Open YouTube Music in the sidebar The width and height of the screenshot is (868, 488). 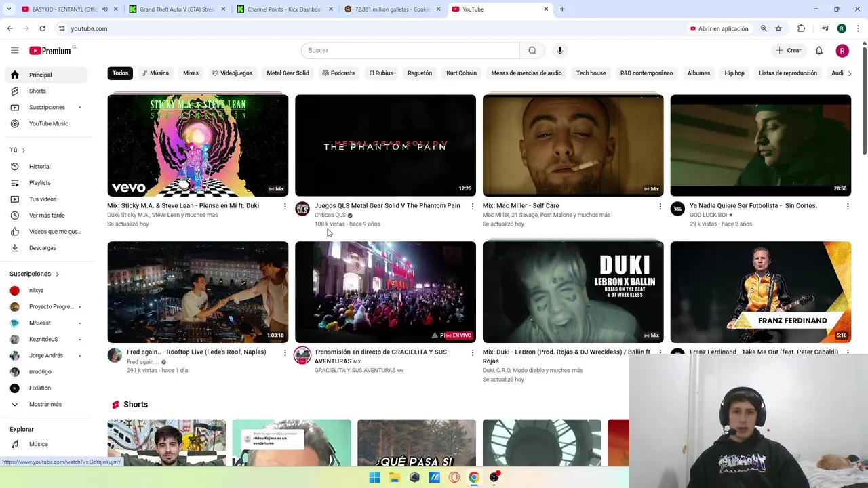click(45, 124)
